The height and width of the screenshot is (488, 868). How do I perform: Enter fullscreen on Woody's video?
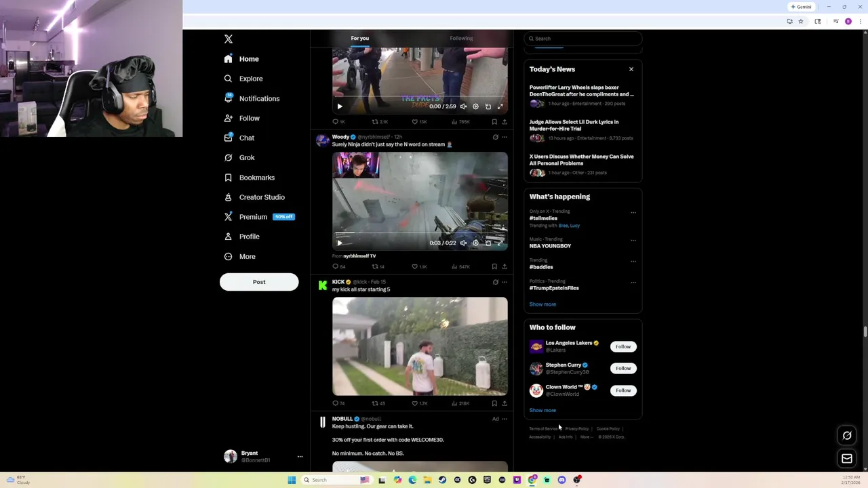click(500, 243)
